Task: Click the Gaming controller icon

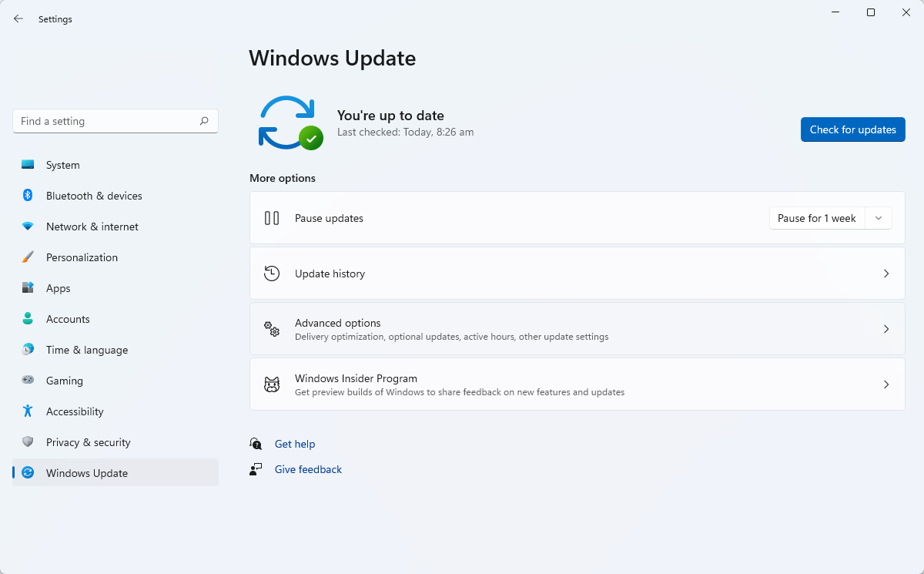Action: 28,381
